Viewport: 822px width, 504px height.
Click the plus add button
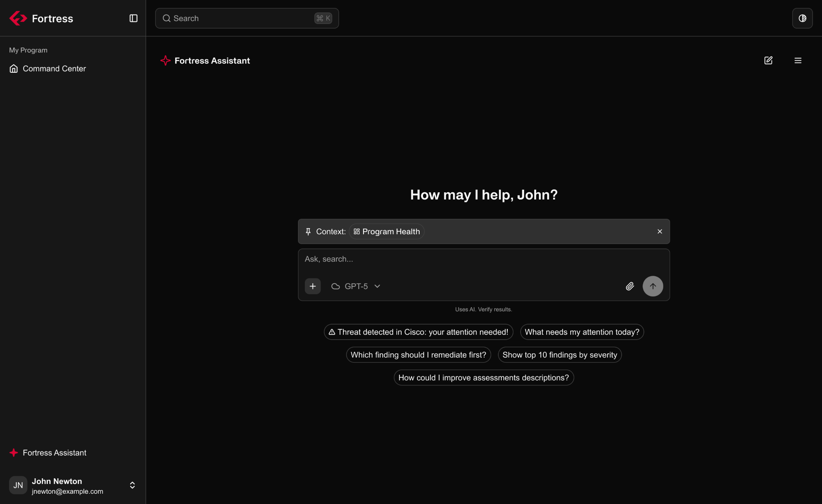point(313,286)
